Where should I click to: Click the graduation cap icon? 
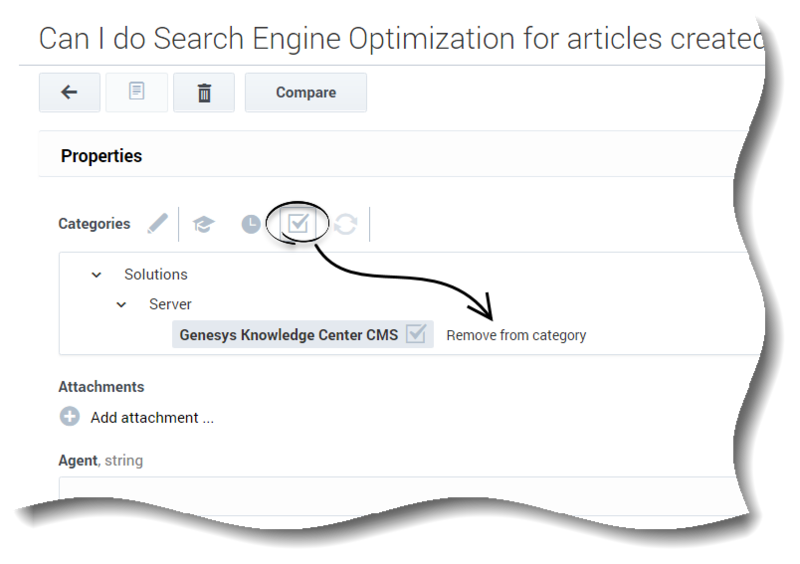pyautogui.click(x=204, y=224)
